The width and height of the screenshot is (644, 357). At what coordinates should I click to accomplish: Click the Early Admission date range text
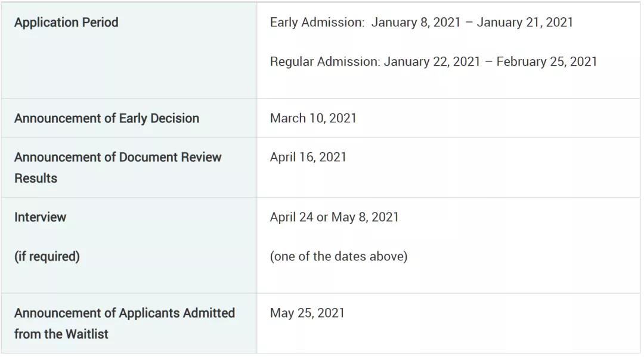[x=422, y=22]
